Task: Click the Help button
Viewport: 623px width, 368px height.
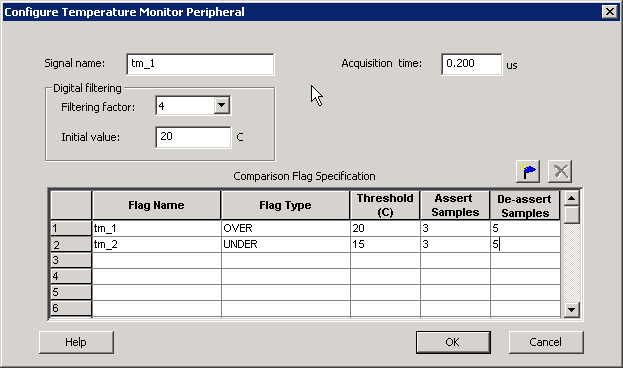Action: coord(76,342)
